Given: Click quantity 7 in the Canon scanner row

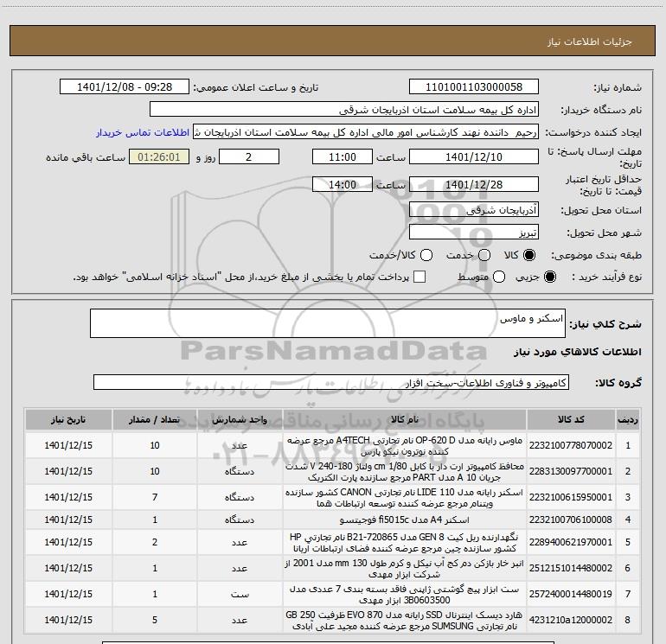Looking at the screenshot, I should [155, 497].
